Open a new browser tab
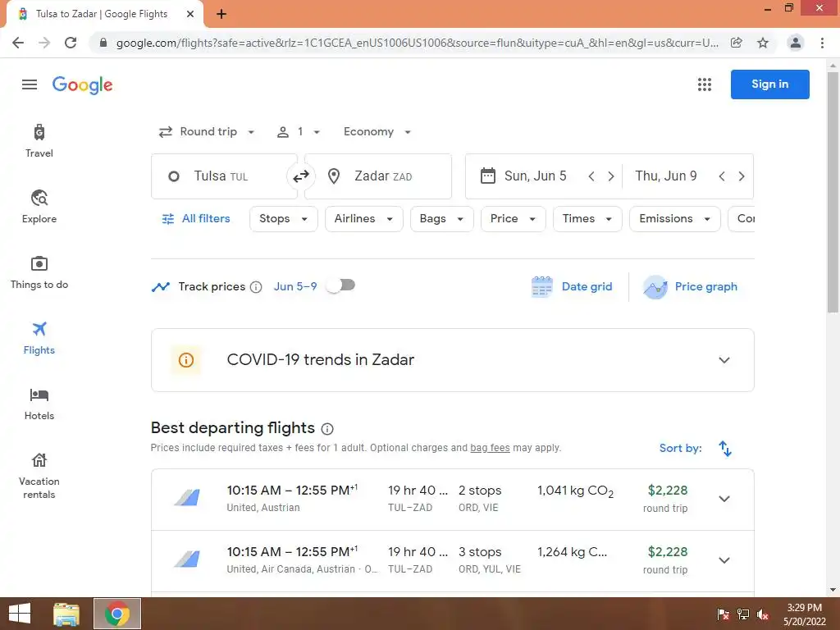Screen dimensions: 840x630 pyautogui.click(x=221, y=14)
